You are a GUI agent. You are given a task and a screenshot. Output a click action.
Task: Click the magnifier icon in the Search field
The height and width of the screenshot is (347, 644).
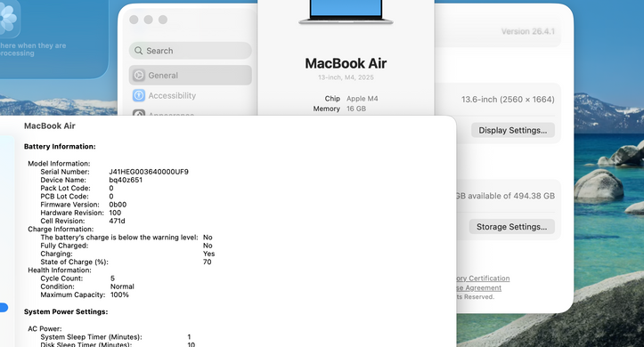[138, 51]
